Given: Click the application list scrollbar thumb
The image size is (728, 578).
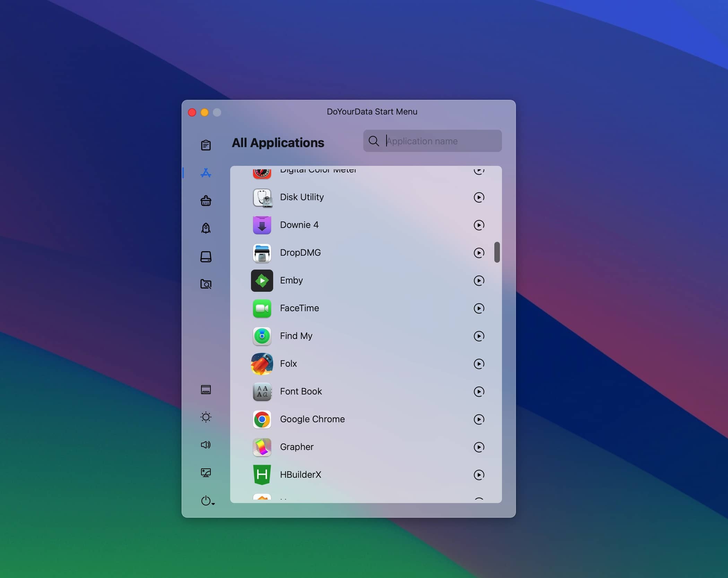Looking at the screenshot, I should tap(497, 252).
